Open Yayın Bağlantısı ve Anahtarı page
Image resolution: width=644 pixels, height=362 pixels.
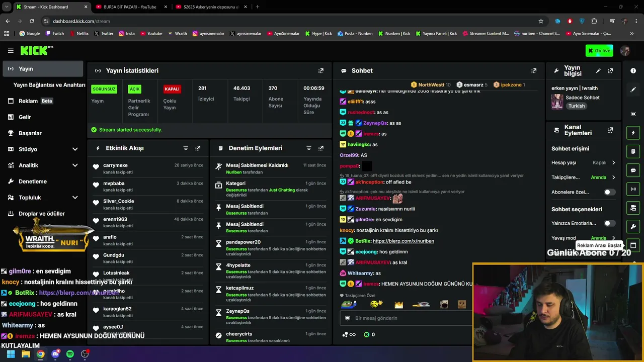[x=49, y=85]
